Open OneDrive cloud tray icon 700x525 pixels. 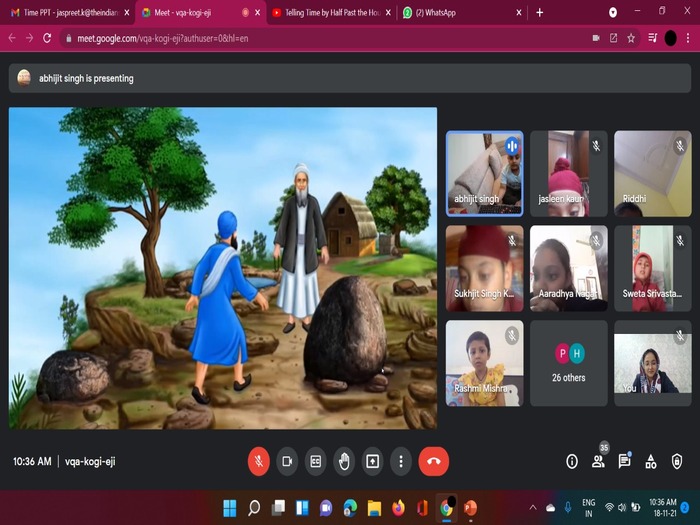coord(550,508)
